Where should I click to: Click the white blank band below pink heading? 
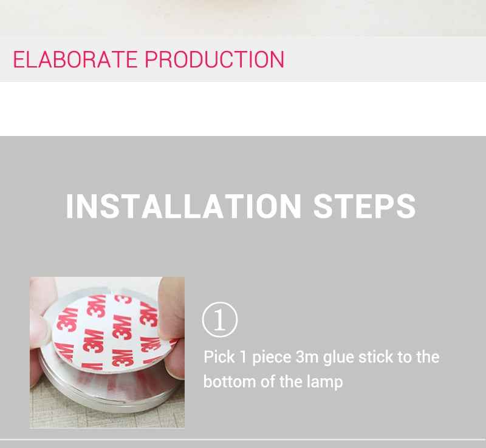point(243,109)
